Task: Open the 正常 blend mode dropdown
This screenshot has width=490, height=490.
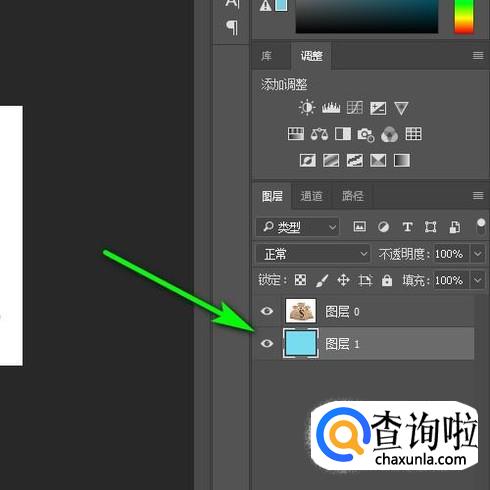Action: 313,254
